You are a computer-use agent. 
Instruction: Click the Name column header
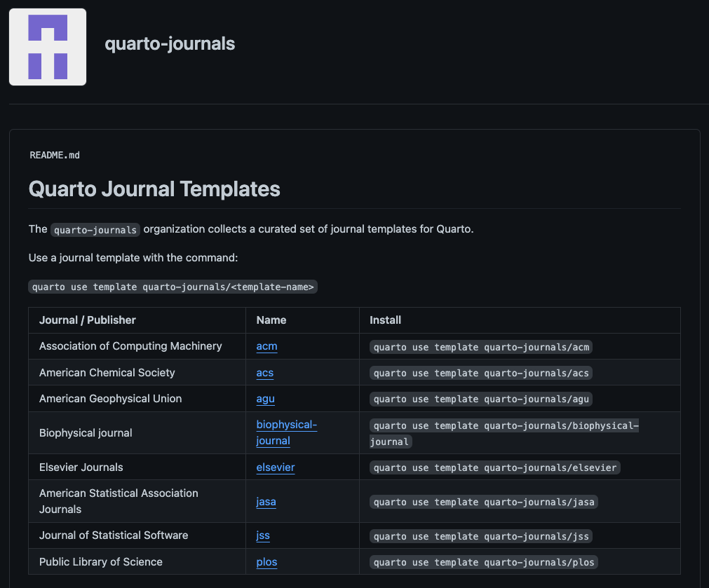[x=271, y=320]
